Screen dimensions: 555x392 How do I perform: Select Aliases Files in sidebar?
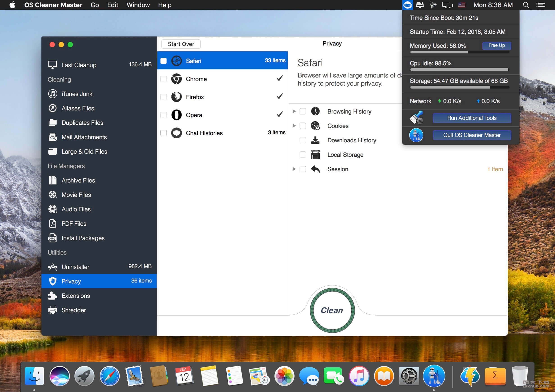click(99, 108)
